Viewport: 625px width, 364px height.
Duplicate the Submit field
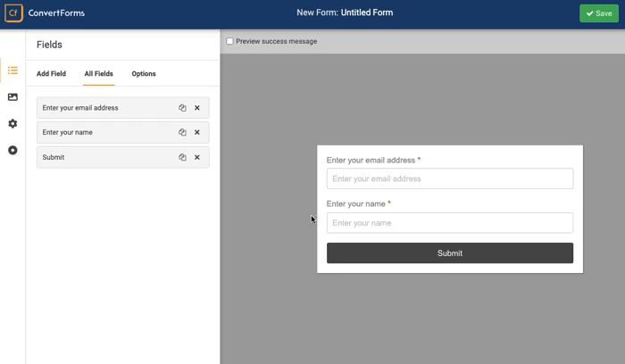click(182, 158)
